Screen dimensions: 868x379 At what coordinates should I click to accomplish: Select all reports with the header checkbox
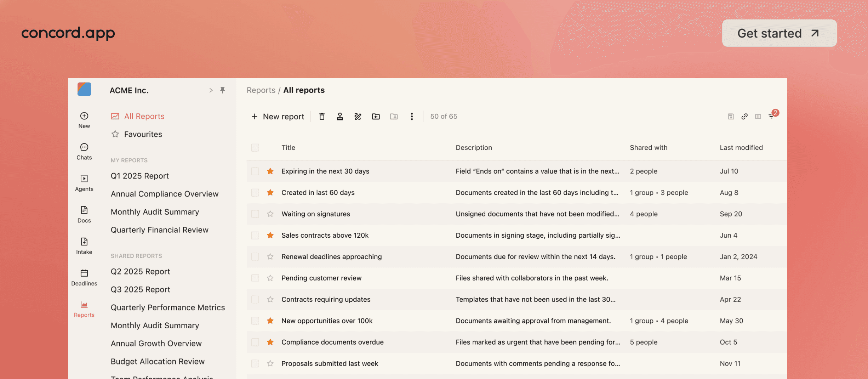[x=255, y=147]
